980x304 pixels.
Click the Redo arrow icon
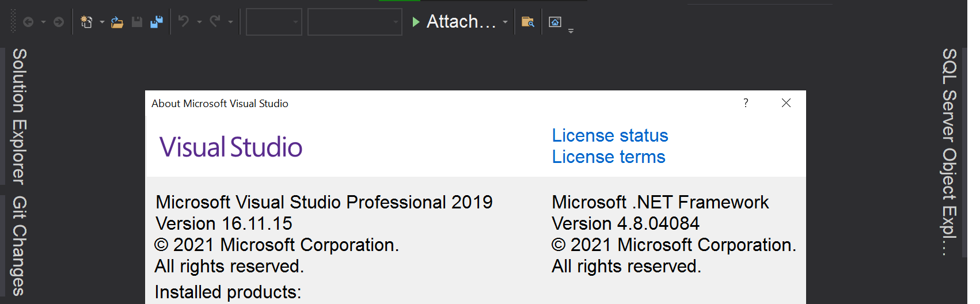215,21
